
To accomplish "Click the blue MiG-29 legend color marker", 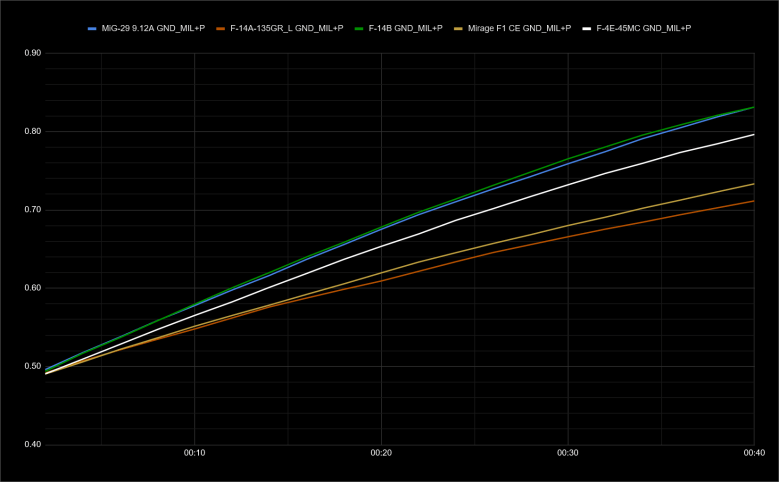I will point(92,28).
